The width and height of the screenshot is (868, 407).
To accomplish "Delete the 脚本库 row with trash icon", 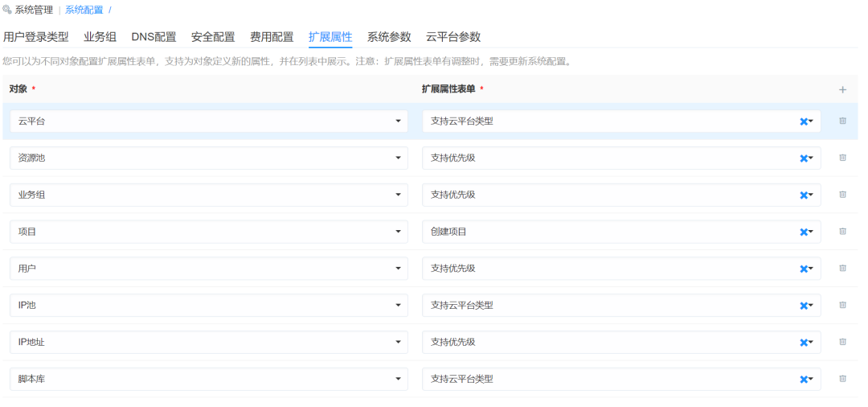I will (842, 379).
